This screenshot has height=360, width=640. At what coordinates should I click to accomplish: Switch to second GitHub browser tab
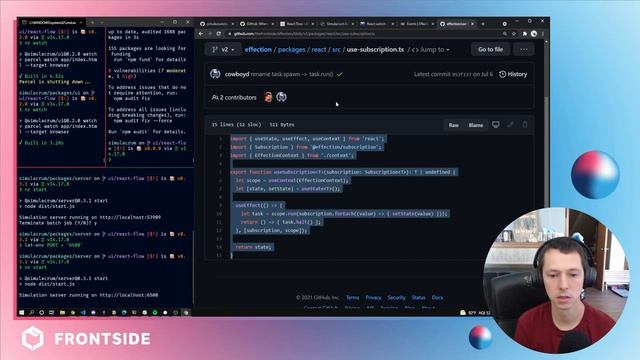pyautogui.click(x=256, y=24)
